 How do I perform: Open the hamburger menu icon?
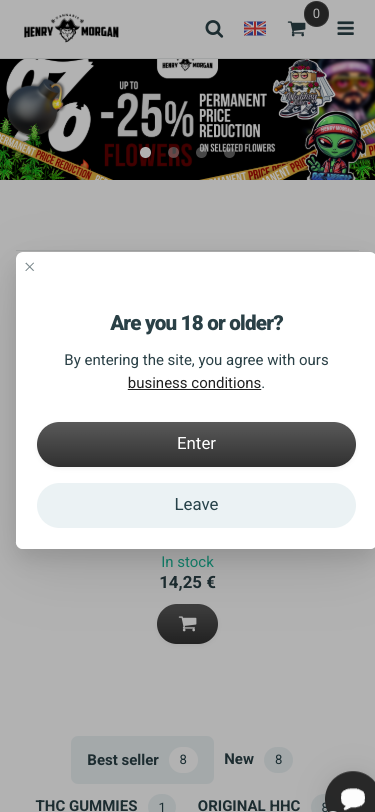tap(345, 28)
